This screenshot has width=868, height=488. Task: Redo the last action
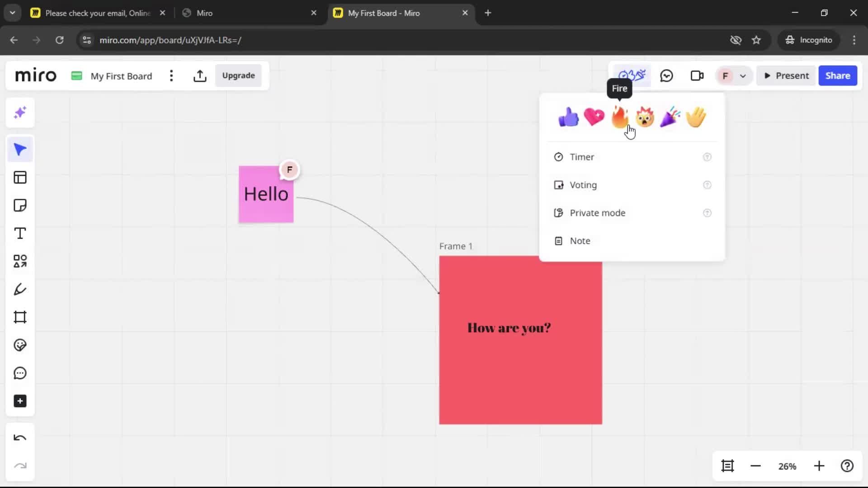(x=20, y=466)
